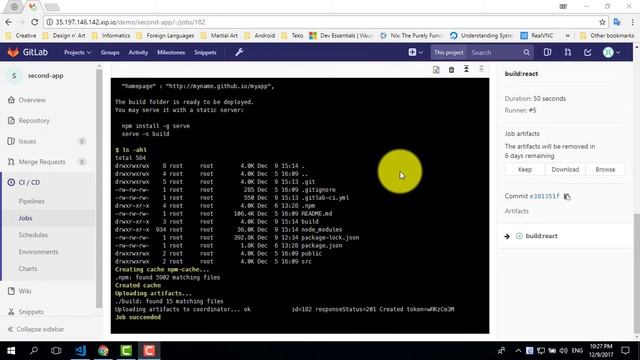Open the user avatar menu
Screen dimensions: 640x360
pos(611,52)
